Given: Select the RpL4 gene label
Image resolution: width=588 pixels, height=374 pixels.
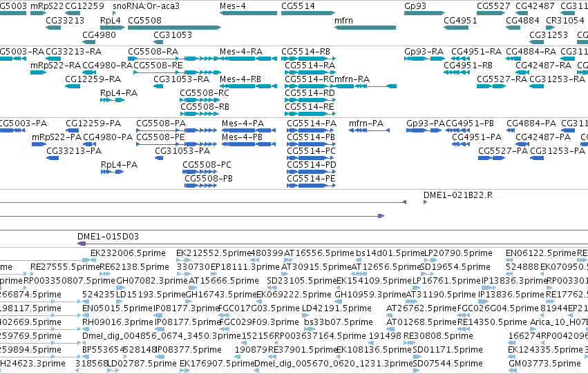Looking at the screenshot, I should (x=111, y=21).
